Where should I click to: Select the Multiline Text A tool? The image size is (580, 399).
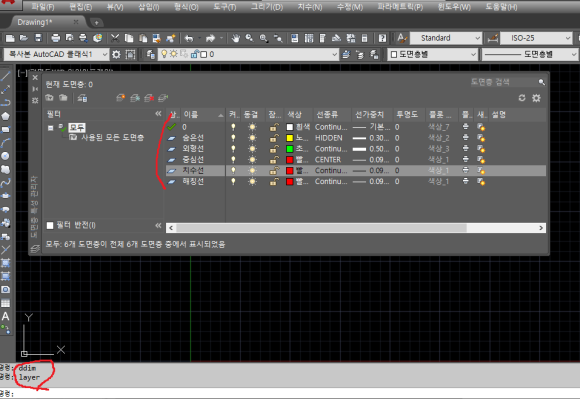click(6, 317)
